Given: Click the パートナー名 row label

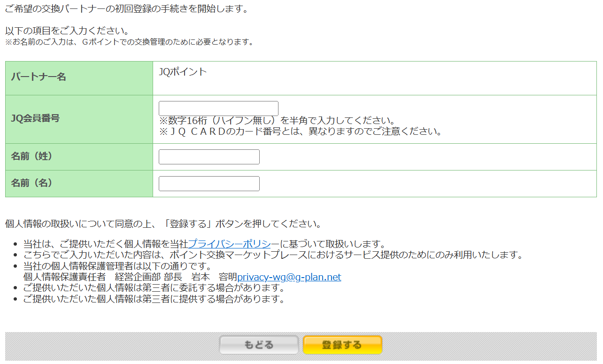Looking at the screenshot, I should pos(39,77).
